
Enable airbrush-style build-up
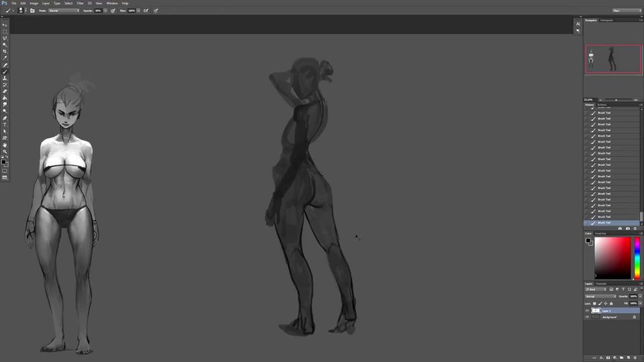(146, 11)
